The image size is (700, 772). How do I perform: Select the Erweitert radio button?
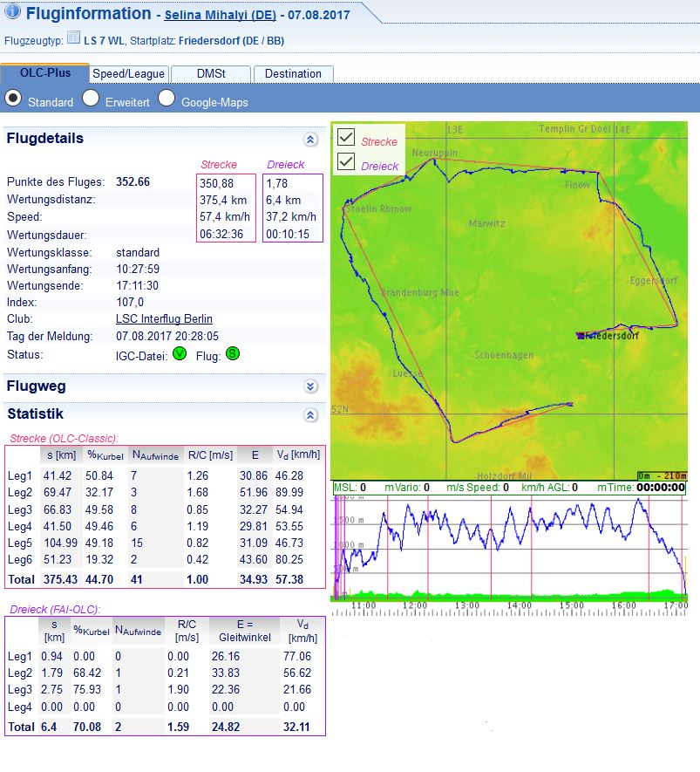tap(91, 99)
